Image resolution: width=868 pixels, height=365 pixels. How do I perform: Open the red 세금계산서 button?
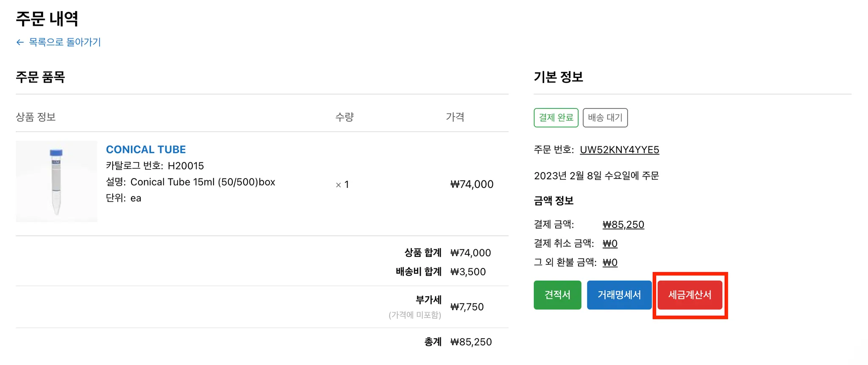pyautogui.click(x=690, y=295)
